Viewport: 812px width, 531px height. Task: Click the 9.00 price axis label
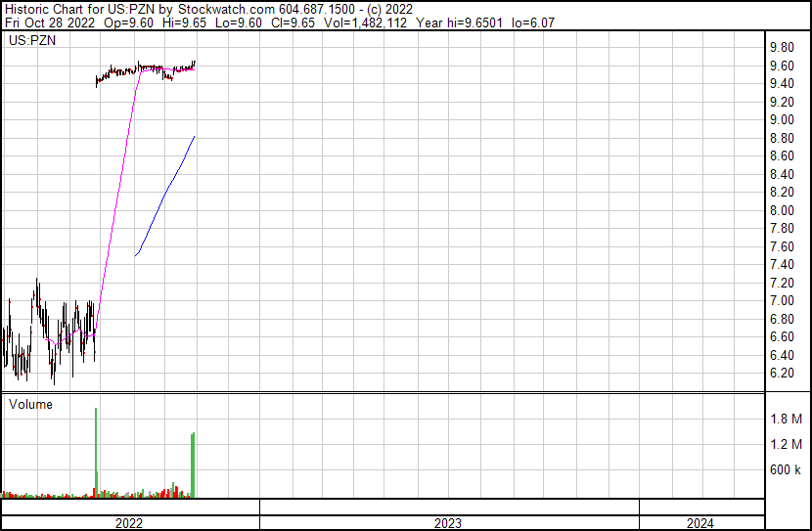coord(782,119)
